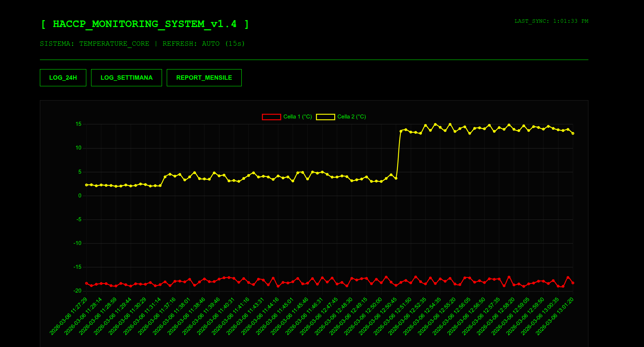Click the first yellow Cella 2 data point
644x347 pixels.
(87, 185)
